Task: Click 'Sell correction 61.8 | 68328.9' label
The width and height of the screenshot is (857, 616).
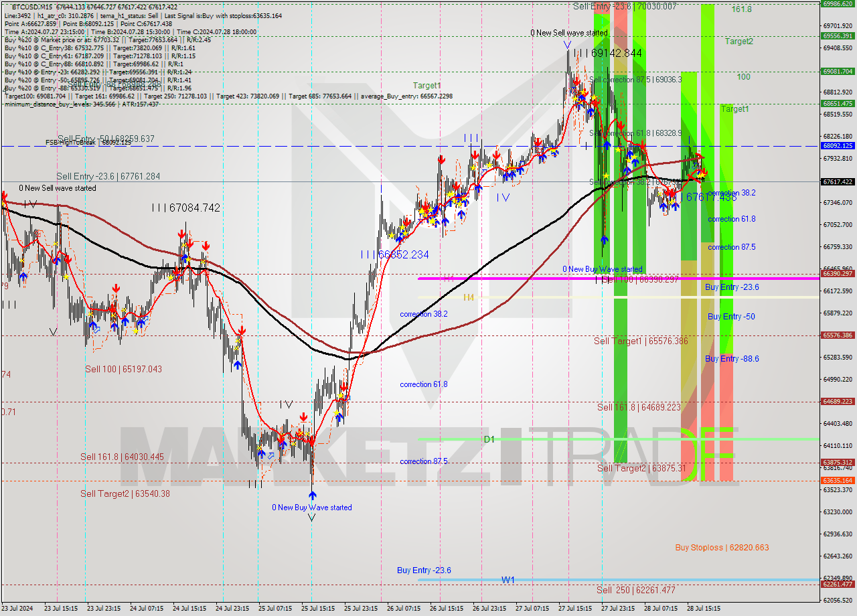Action: point(635,133)
